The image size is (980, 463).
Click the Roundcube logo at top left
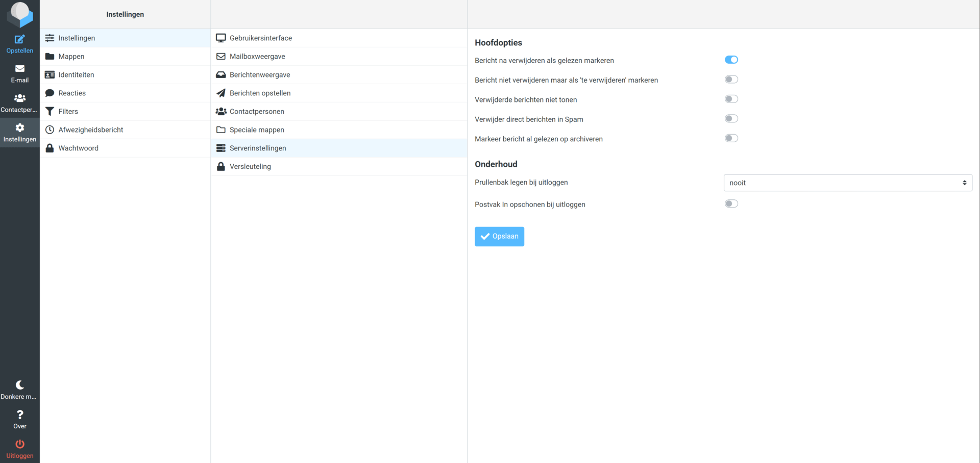click(x=20, y=14)
